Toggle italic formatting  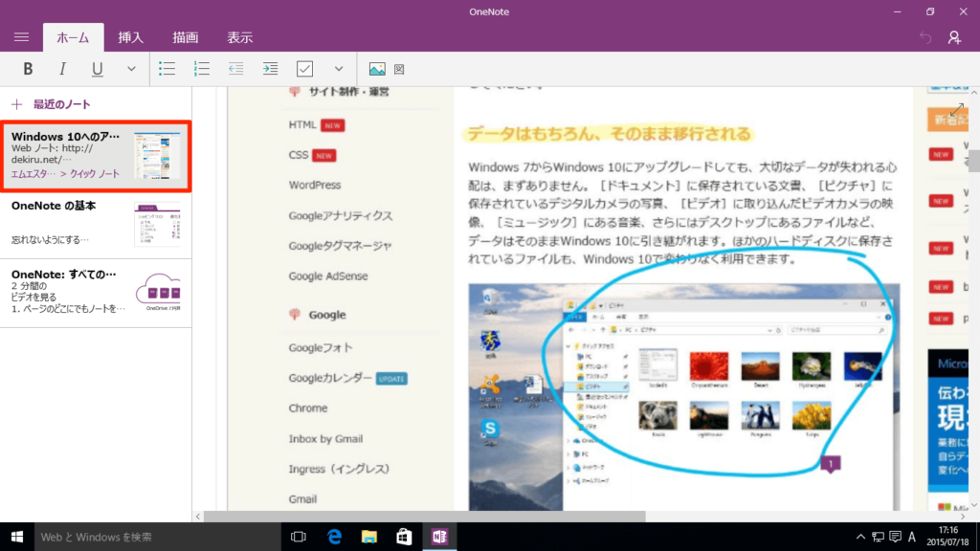pyautogui.click(x=62, y=69)
